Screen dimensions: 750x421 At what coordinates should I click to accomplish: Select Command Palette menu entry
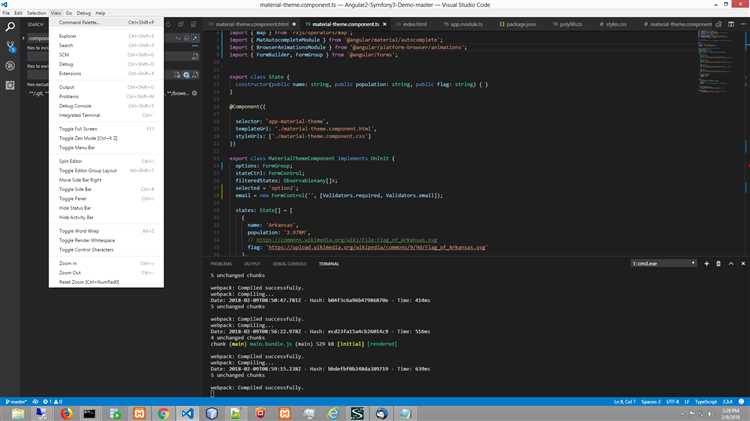[x=106, y=22]
